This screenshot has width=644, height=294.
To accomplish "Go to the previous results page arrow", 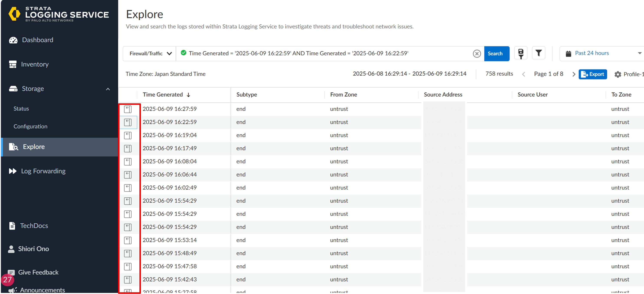I will (x=523, y=74).
